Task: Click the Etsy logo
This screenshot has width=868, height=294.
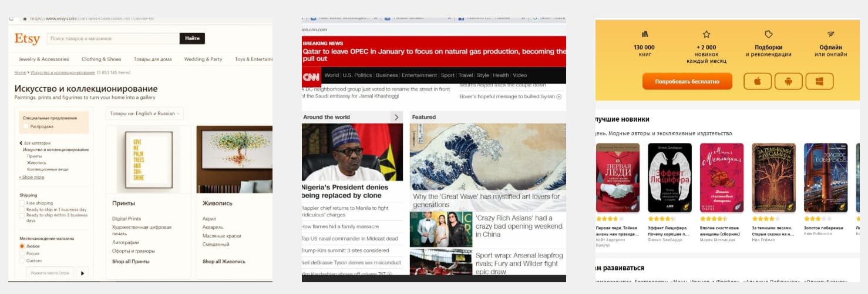Action: 27,39
